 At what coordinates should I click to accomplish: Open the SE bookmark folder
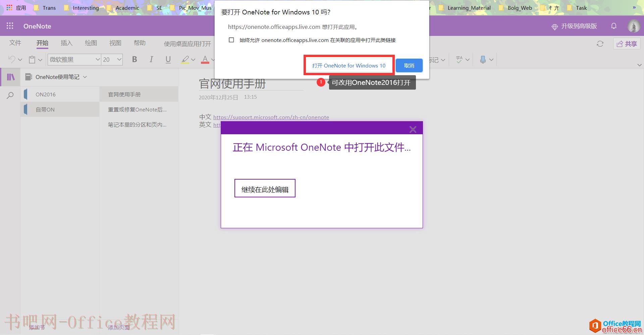click(x=155, y=8)
